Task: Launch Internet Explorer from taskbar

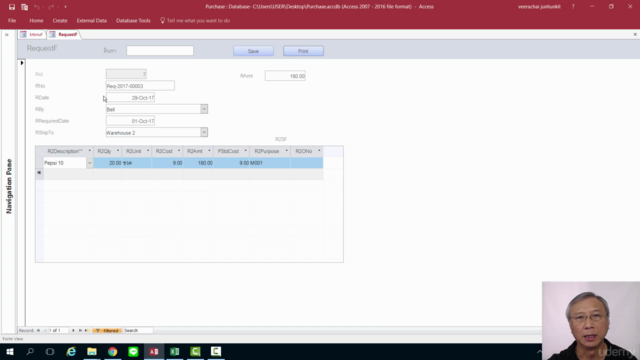Action: [x=71, y=351]
